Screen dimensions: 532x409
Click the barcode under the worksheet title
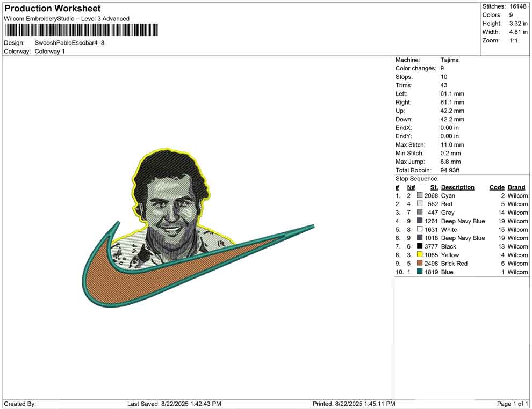coord(82,30)
